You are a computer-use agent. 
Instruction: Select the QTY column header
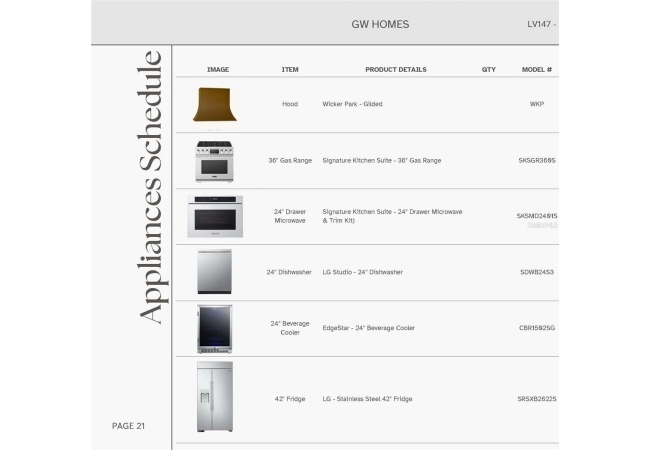[488, 70]
